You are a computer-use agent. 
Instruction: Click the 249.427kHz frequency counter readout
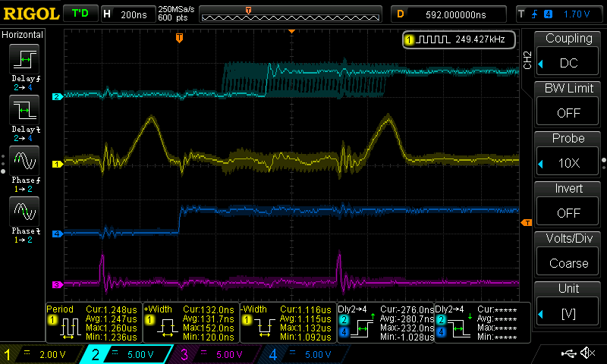coord(480,39)
